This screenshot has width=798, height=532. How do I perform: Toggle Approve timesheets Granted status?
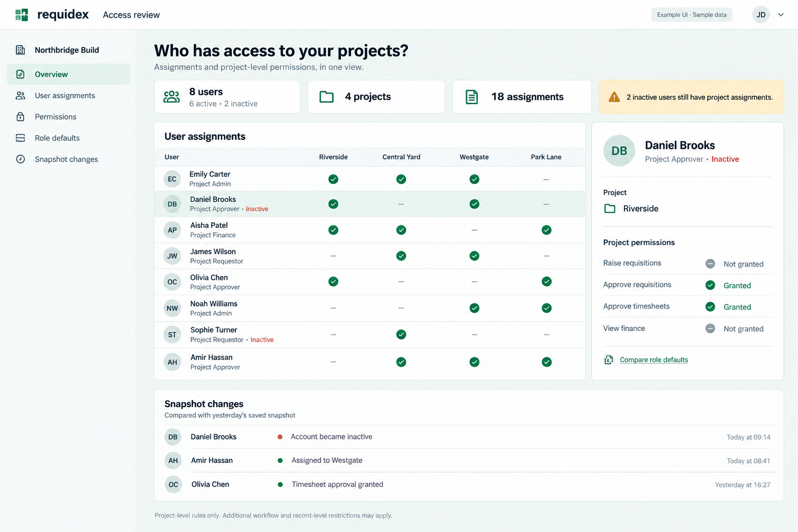[728, 307]
